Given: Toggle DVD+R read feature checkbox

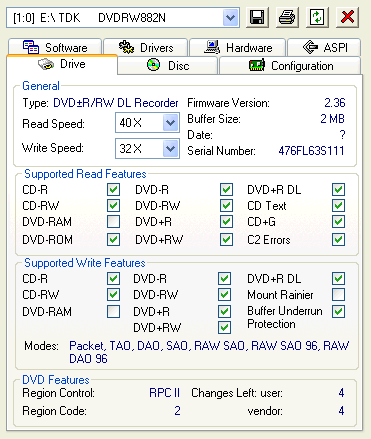Looking at the screenshot, I should pos(226,221).
